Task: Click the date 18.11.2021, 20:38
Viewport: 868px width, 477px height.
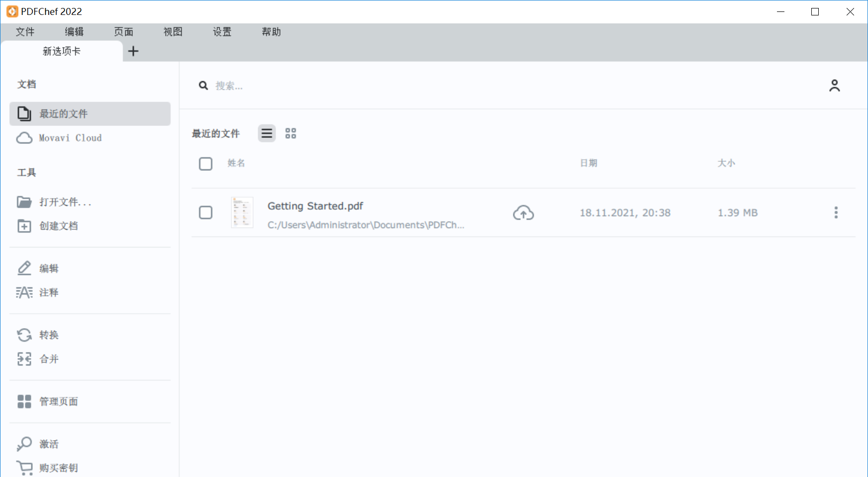Action: [625, 213]
